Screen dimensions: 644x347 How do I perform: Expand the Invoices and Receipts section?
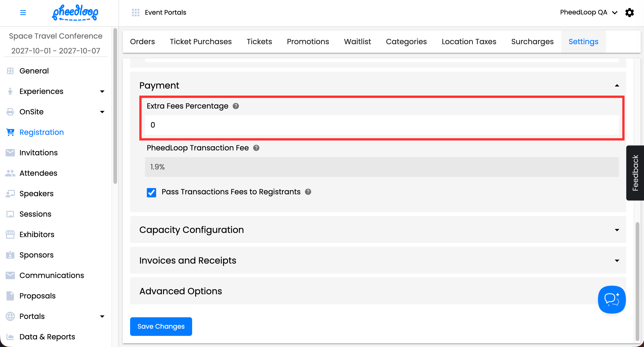click(x=617, y=261)
